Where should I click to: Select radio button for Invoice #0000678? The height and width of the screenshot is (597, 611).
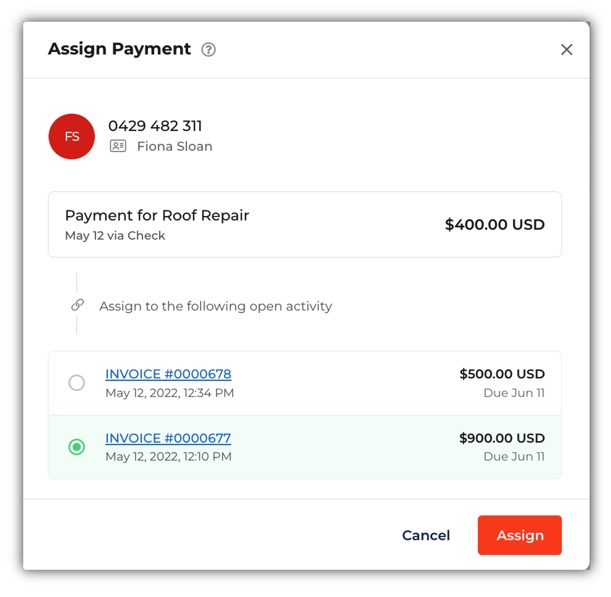[76, 383]
